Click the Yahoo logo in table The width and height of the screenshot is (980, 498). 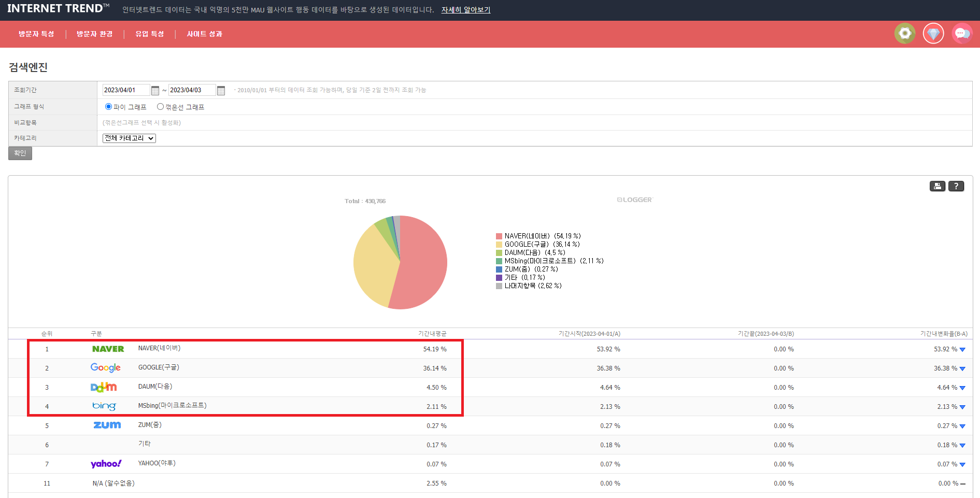click(106, 464)
